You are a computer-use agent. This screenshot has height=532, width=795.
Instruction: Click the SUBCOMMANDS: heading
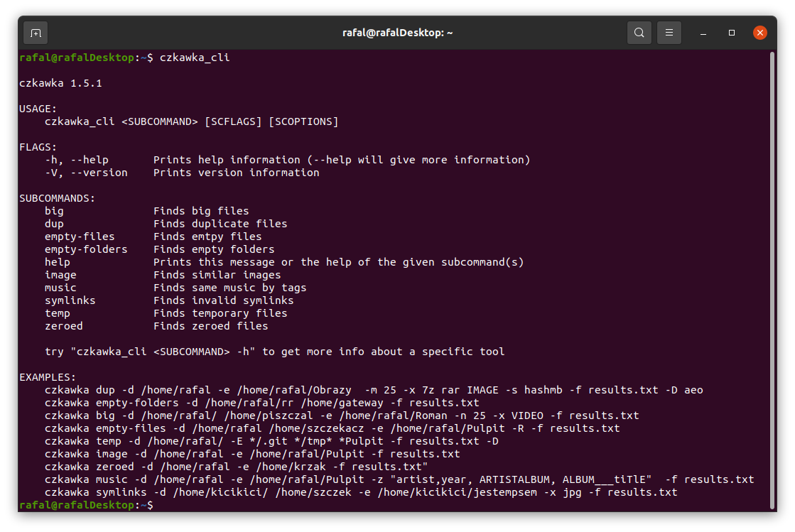(x=58, y=199)
